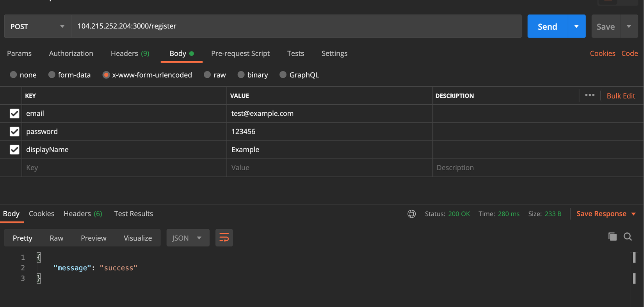Screen dimensions: 644x307
Task: Select the raw body type radio button
Action: 207,75
